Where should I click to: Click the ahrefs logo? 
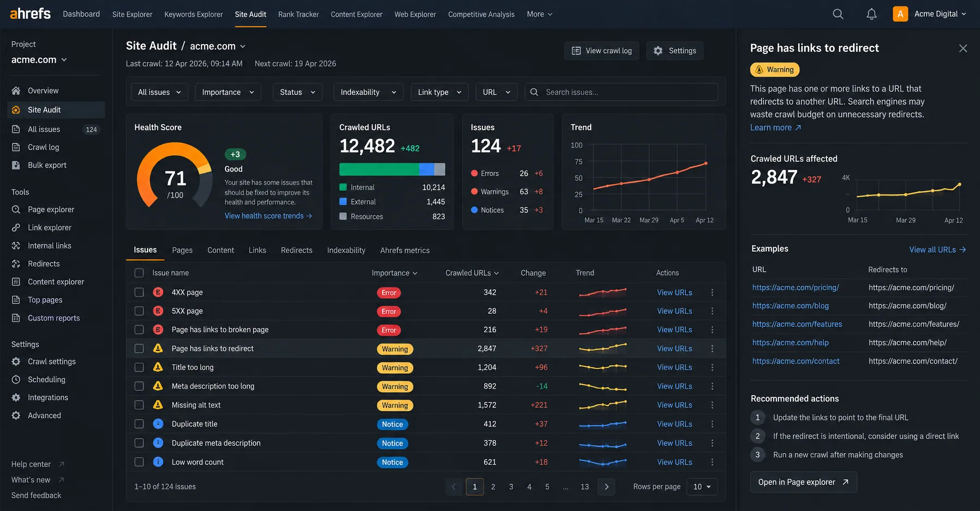tap(30, 14)
